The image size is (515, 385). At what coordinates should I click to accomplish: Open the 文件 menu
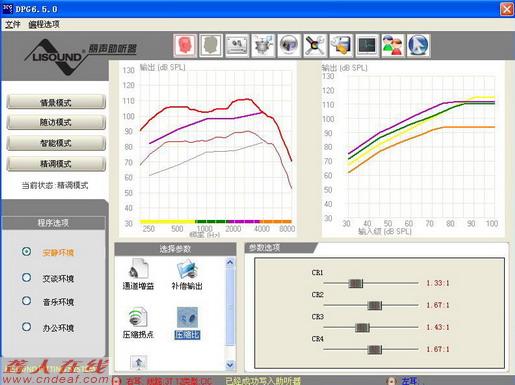pos(13,24)
